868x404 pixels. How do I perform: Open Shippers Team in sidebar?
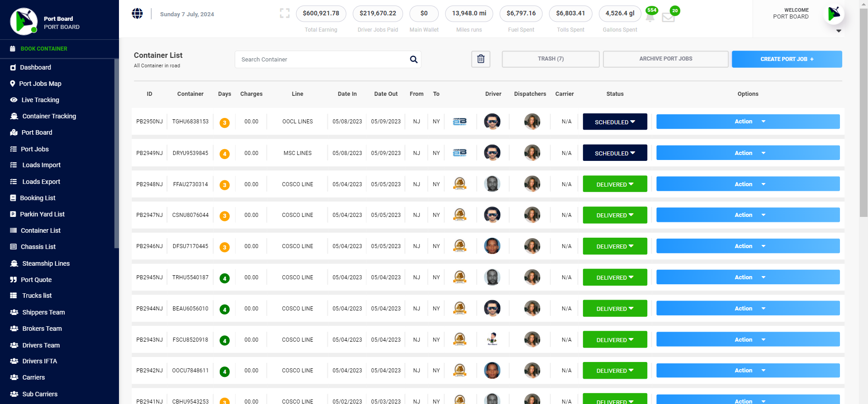click(x=43, y=312)
